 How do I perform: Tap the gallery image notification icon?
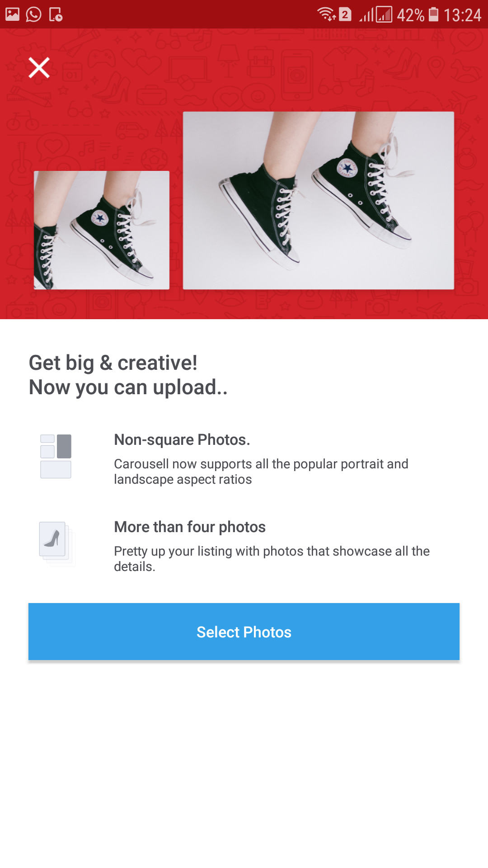click(12, 14)
